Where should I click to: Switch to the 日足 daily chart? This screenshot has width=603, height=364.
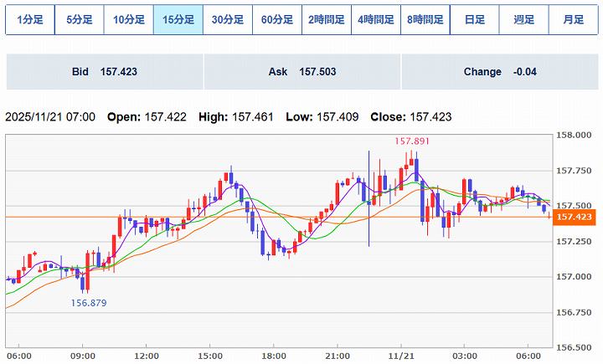(x=474, y=19)
